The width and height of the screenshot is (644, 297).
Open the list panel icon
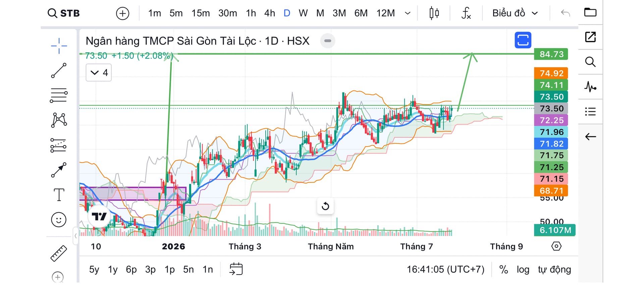590,112
